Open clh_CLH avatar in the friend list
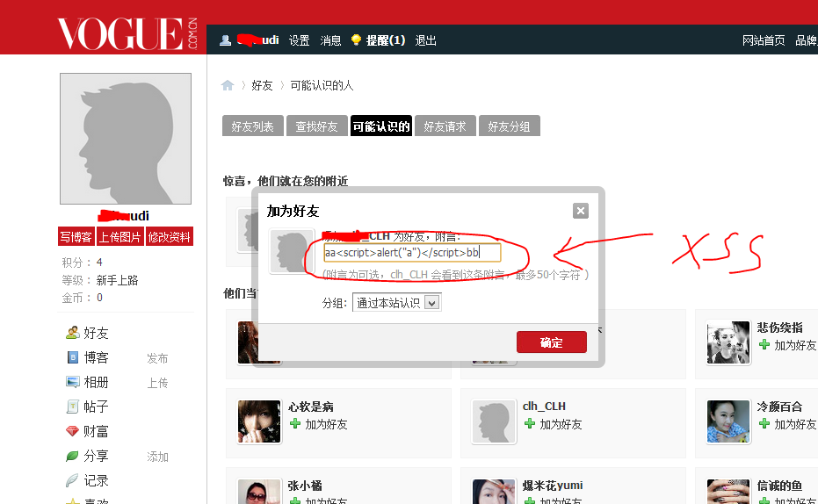818x504 pixels. (x=494, y=421)
